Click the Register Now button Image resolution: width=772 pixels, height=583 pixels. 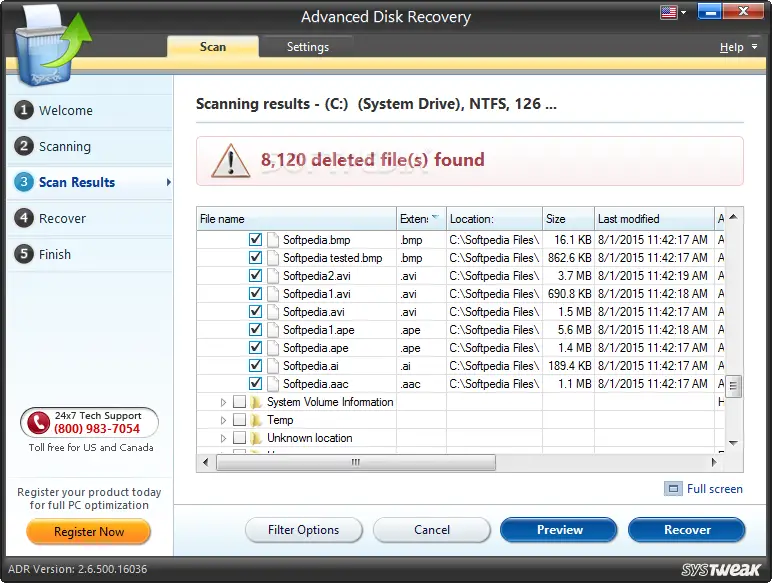pyautogui.click(x=89, y=532)
